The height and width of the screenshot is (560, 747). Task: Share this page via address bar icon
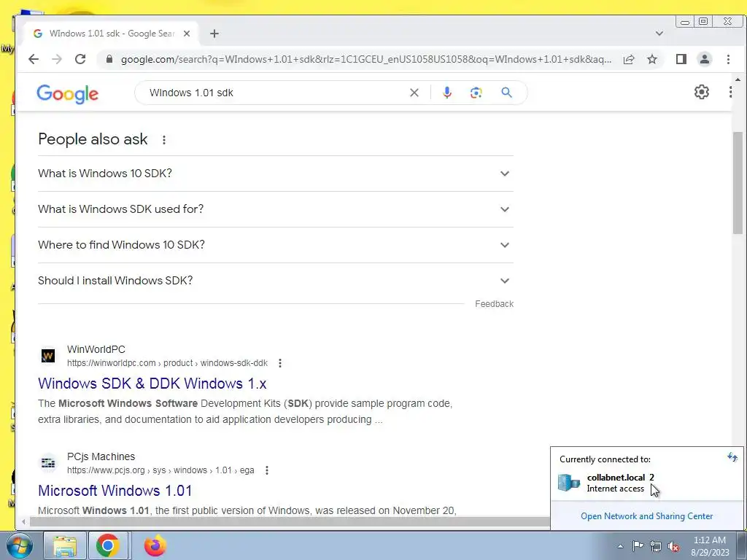click(629, 59)
